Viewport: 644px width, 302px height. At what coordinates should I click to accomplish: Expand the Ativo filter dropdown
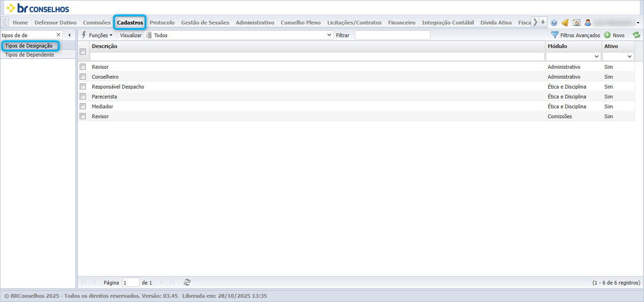[x=618, y=57]
